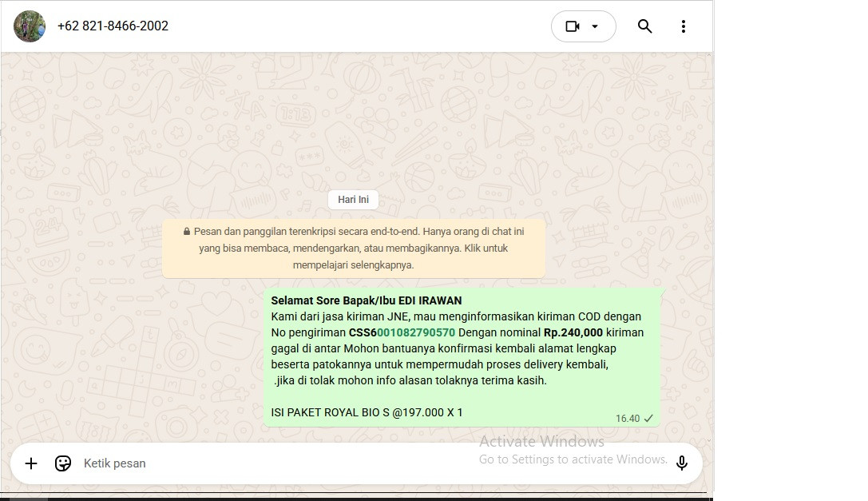Open contact info for +62 821-8466-2002

(113, 26)
